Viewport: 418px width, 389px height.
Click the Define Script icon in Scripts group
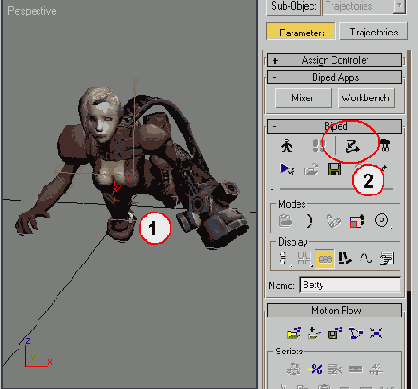pyautogui.click(x=294, y=369)
